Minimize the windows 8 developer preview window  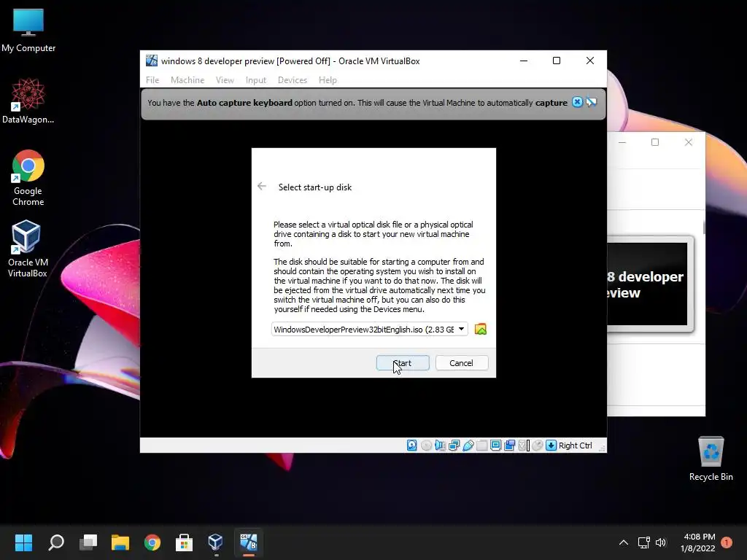coord(524,61)
